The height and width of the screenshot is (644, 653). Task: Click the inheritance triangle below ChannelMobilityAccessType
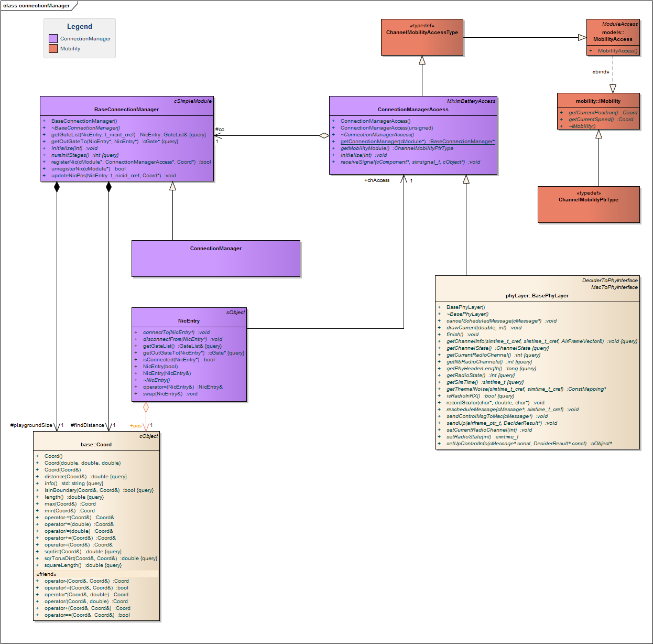pos(422,60)
